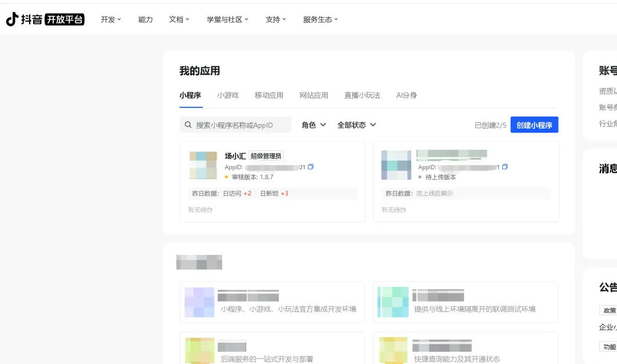
Task: Click the 超级管理员 role badge
Action: (266, 156)
